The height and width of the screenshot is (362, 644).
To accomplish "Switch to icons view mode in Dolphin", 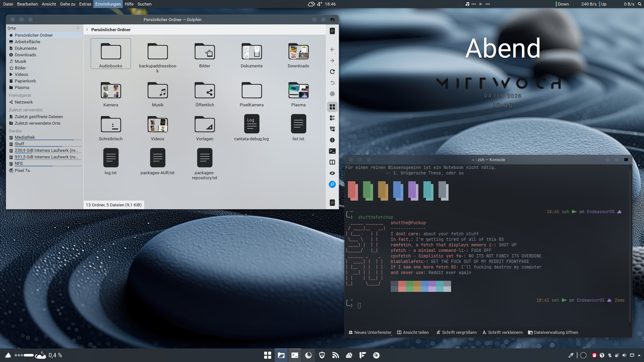I will [332, 107].
